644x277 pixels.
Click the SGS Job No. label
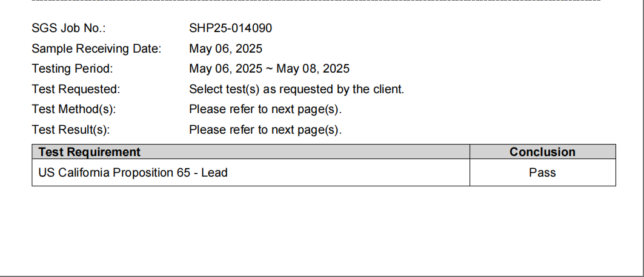tap(69, 28)
